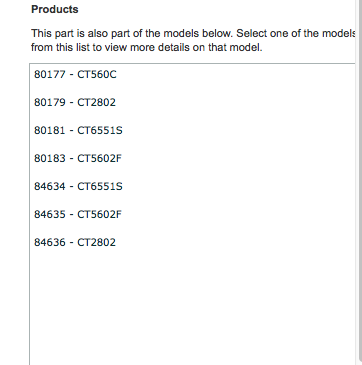The width and height of the screenshot is (362, 365).
Task: Select model 80177 - CT560C
Action: click(x=75, y=74)
